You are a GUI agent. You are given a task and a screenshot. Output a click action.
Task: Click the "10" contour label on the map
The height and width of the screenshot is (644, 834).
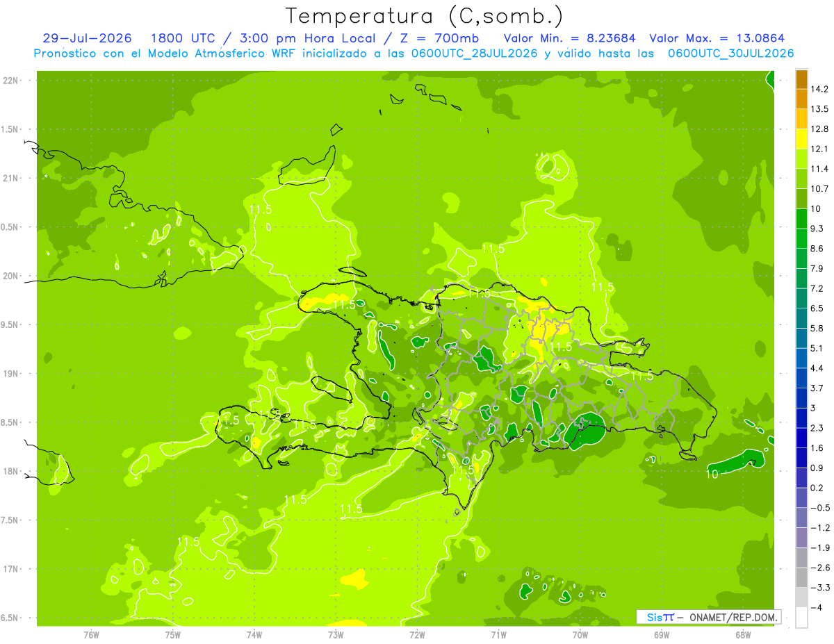tap(712, 474)
